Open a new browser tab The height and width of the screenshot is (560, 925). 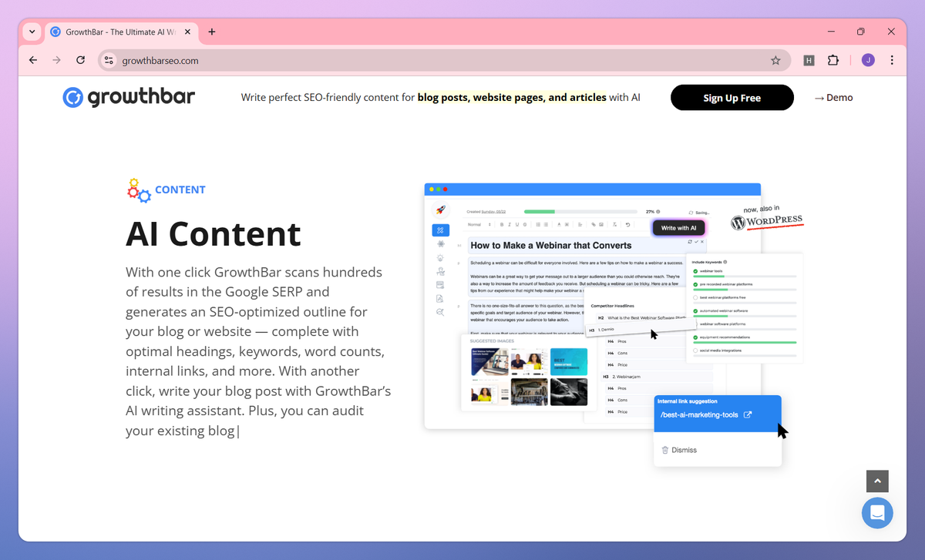[212, 32]
